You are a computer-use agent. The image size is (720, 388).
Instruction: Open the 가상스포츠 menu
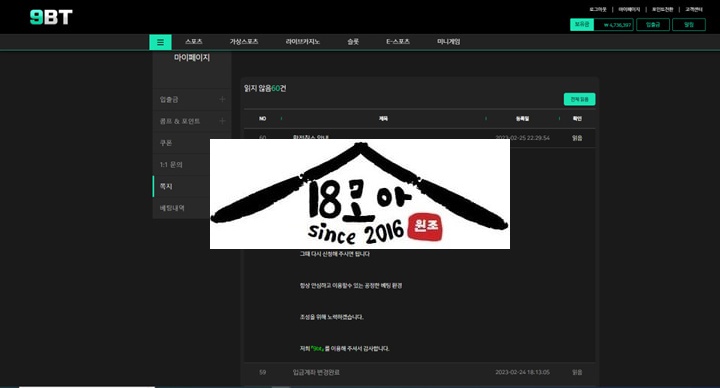[244, 42]
